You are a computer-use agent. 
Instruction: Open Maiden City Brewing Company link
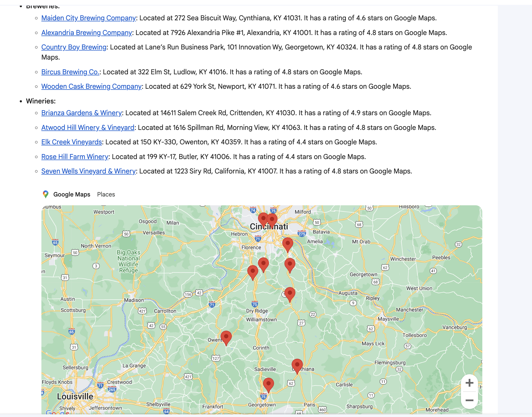88,18
